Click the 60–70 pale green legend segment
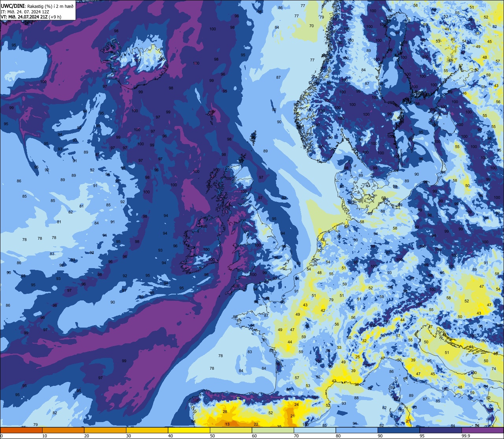Viewport: 504px width, 439px height. click(x=273, y=430)
